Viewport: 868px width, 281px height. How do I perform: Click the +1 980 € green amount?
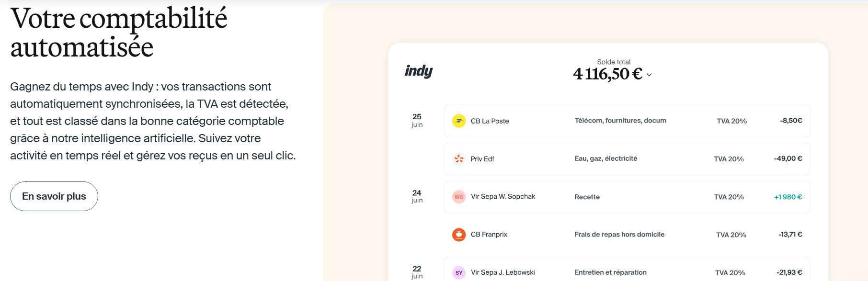coord(788,197)
